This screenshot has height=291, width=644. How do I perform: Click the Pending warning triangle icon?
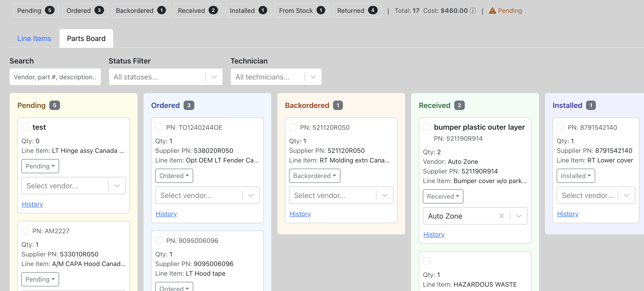pyautogui.click(x=492, y=11)
